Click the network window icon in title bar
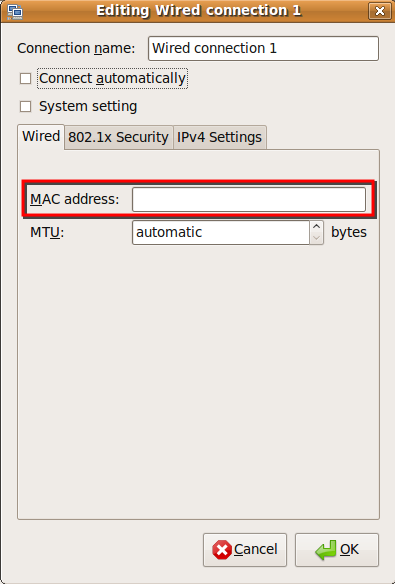This screenshot has height=584, width=395. (15, 11)
